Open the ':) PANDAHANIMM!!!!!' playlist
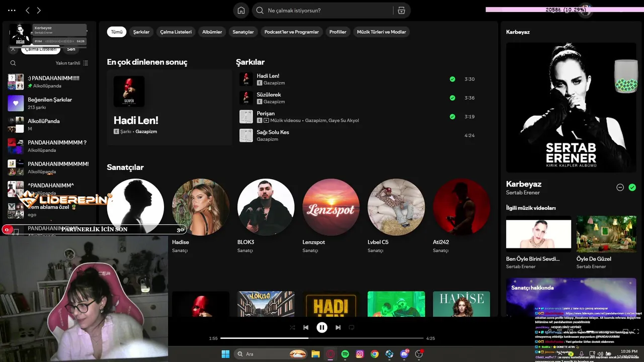This screenshot has height=362, width=644. point(49,81)
